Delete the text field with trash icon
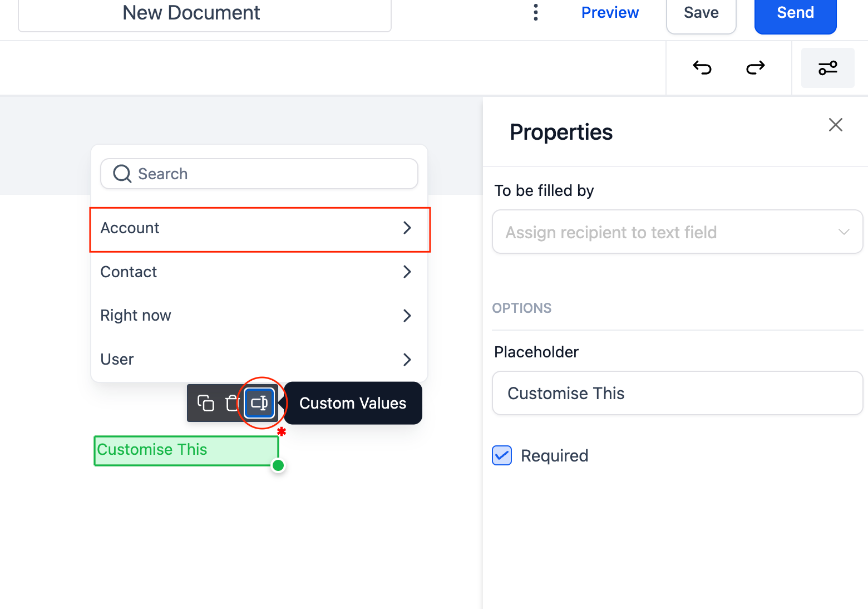This screenshot has width=868, height=609. pyautogui.click(x=232, y=403)
